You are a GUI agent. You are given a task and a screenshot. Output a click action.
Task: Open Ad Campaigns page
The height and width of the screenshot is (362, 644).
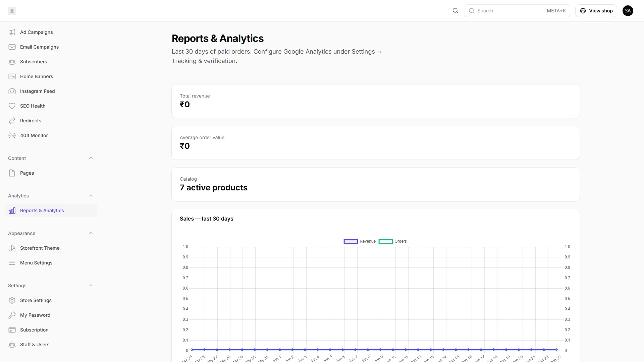tap(51, 32)
